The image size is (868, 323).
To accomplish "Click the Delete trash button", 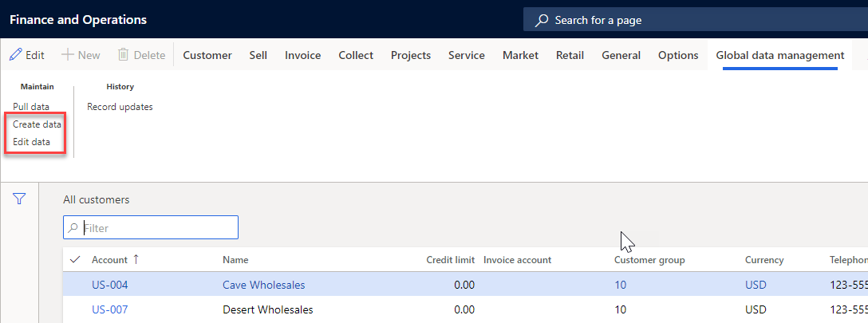I will (142, 55).
